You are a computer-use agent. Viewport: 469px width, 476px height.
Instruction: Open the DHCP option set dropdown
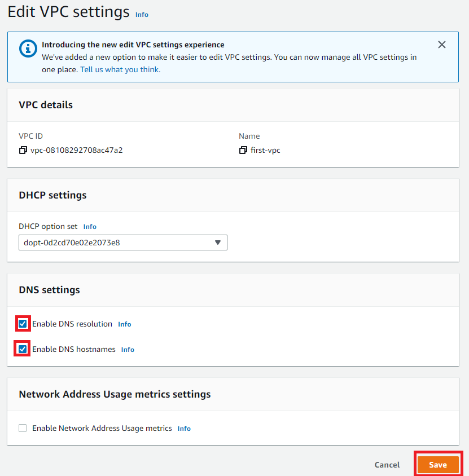pos(122,243)
